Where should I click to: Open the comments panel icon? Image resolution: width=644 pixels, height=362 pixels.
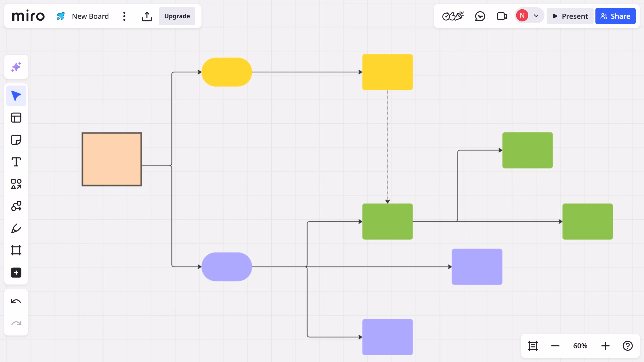(x=480, y=16)
